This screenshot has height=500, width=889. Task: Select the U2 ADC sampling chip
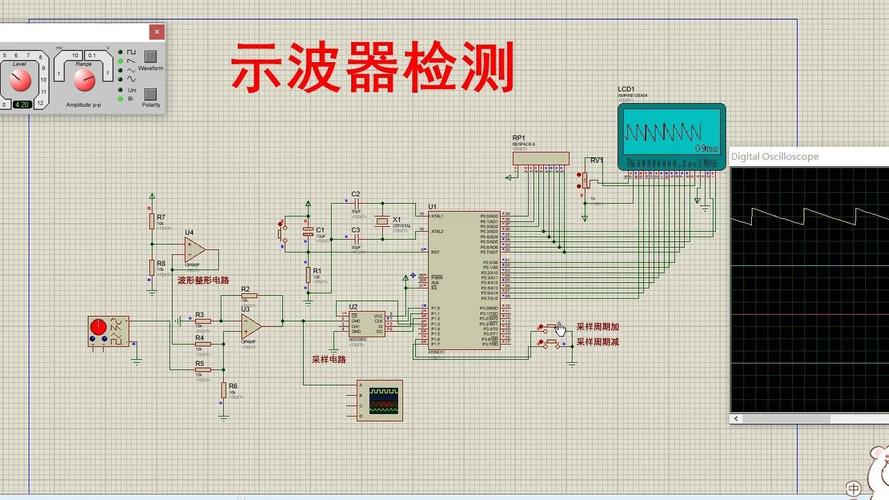[x=367, y=324]
